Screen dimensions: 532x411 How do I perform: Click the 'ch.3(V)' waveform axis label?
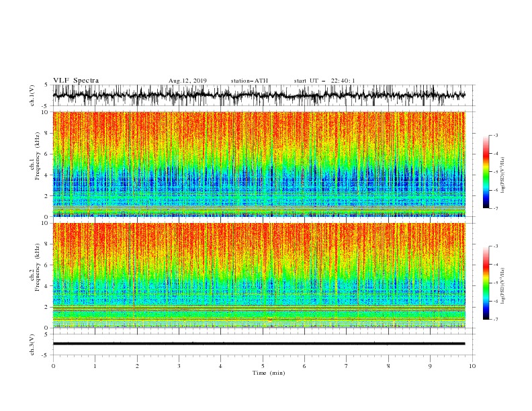32,345
